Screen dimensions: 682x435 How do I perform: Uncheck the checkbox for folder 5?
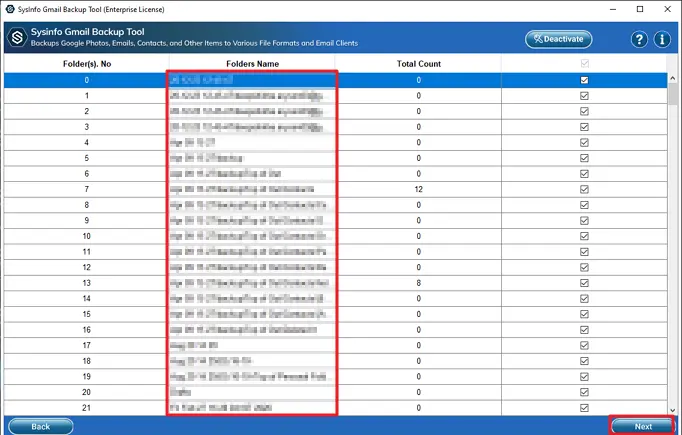point(585,158)
